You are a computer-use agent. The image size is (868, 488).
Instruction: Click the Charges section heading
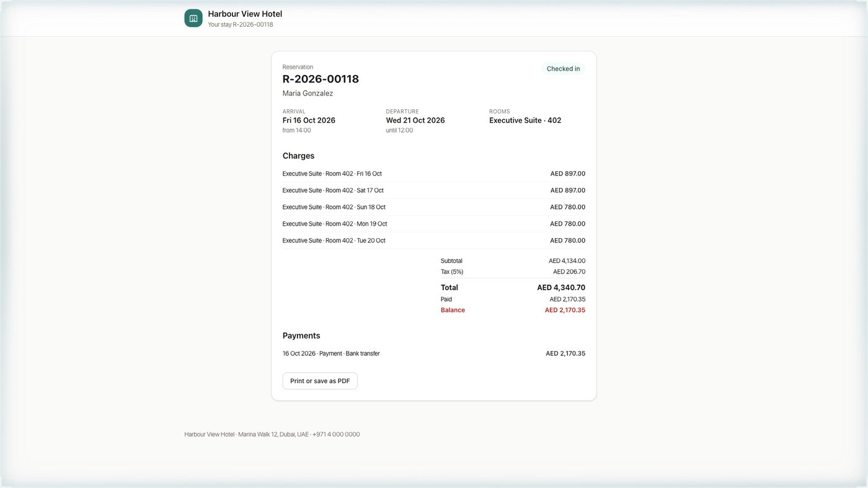(x=298, y=156)
